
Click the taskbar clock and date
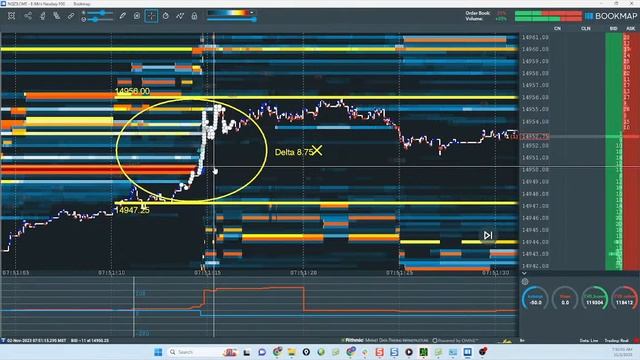pos(621,352)
